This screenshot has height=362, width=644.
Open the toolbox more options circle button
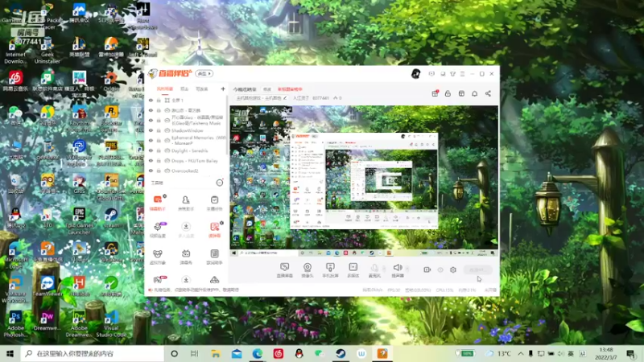[219, 183]
